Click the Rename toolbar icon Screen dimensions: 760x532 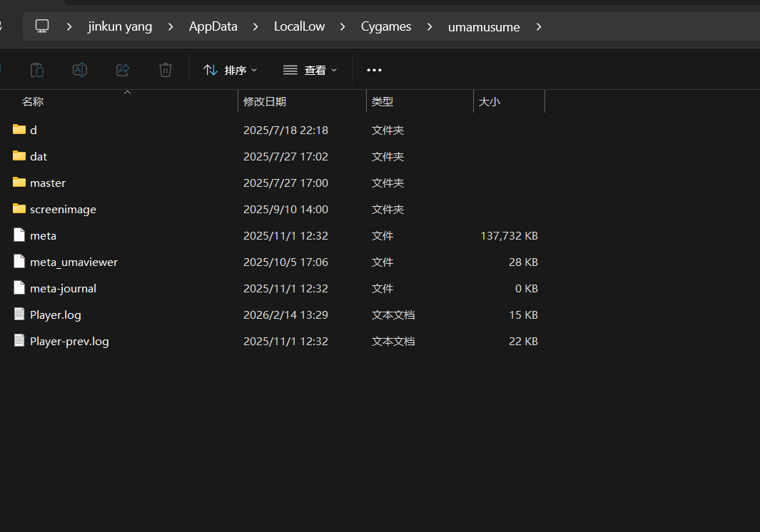tap(80, 70)
